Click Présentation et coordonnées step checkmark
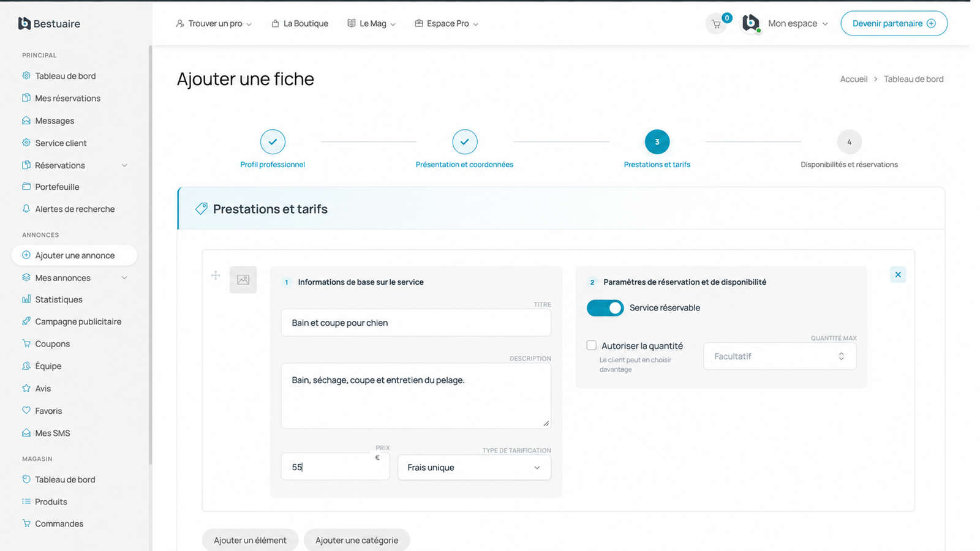This screenshot has height=551, width=980. pos(465,142)
